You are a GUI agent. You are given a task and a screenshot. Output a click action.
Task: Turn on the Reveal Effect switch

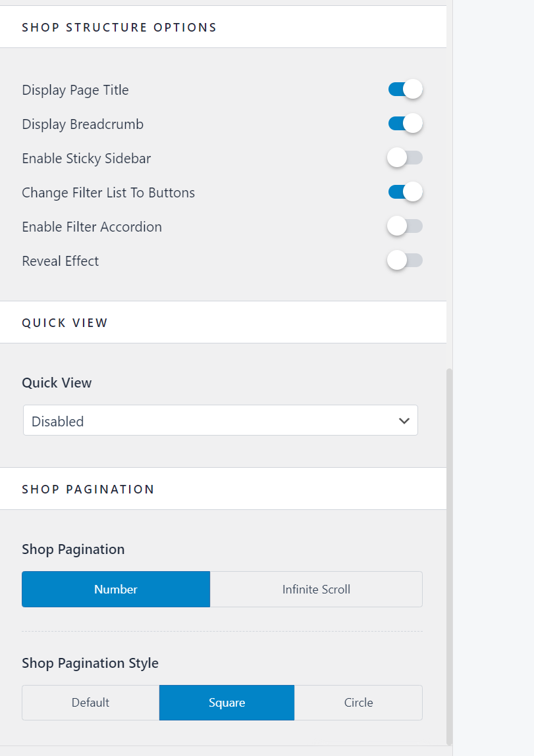(x=405, y=261)
